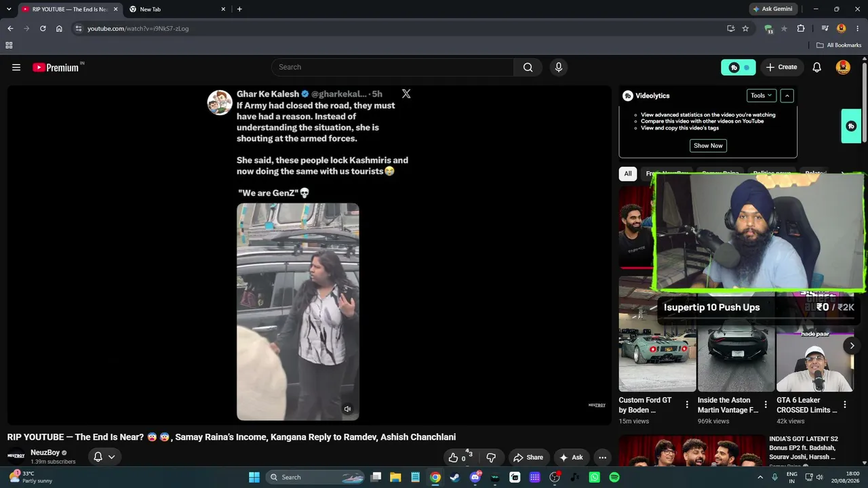This screenshot has width=868, height=488.
Task: Submit search with magnifier button
Action: coord(528,67)
